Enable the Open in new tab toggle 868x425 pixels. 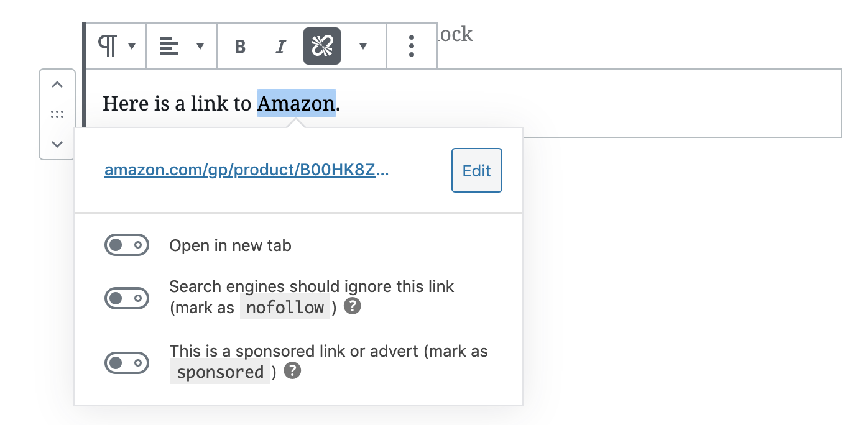click(x=127, y=245)
